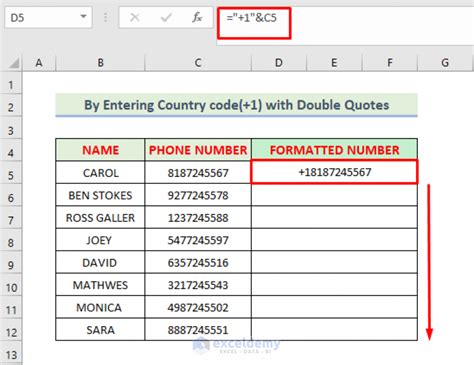The image size is (474, 365).
Task: Click the FORMATTED NUMBER header cell
Action: point(334,150)
